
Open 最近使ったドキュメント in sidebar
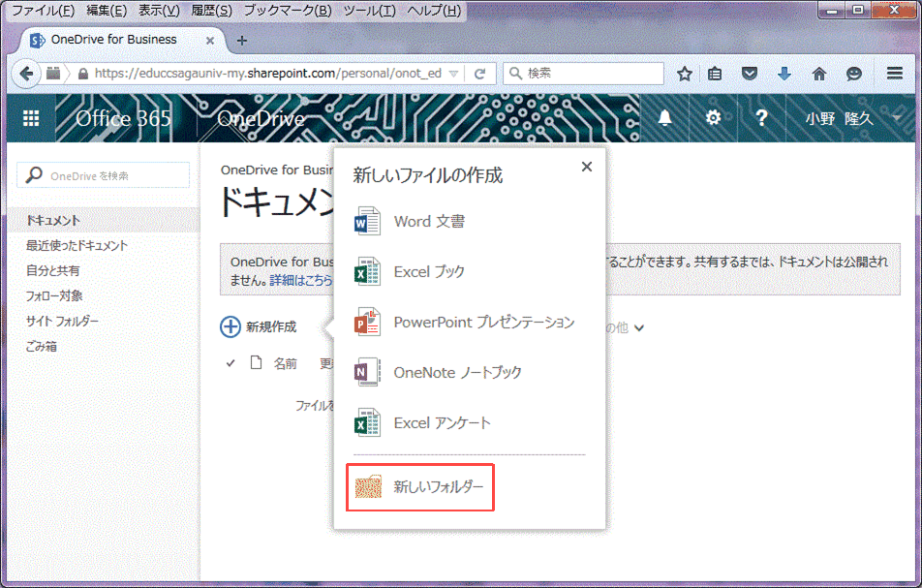point(77,245)
